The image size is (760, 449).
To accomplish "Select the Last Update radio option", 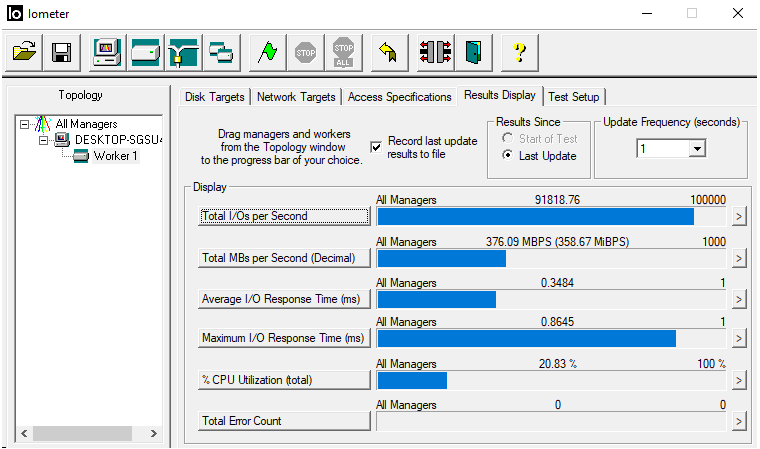I will (508, 156).
